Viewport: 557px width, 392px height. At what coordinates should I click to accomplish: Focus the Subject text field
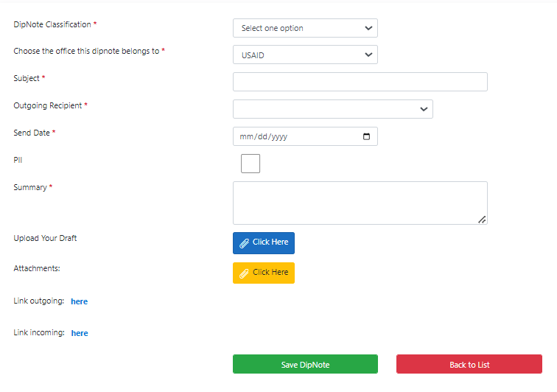[360, 82]
